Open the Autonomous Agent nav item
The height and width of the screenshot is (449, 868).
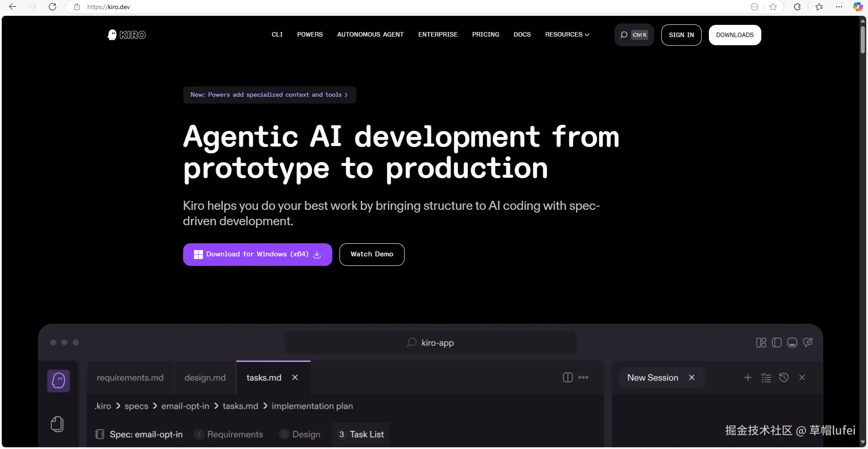370,35
